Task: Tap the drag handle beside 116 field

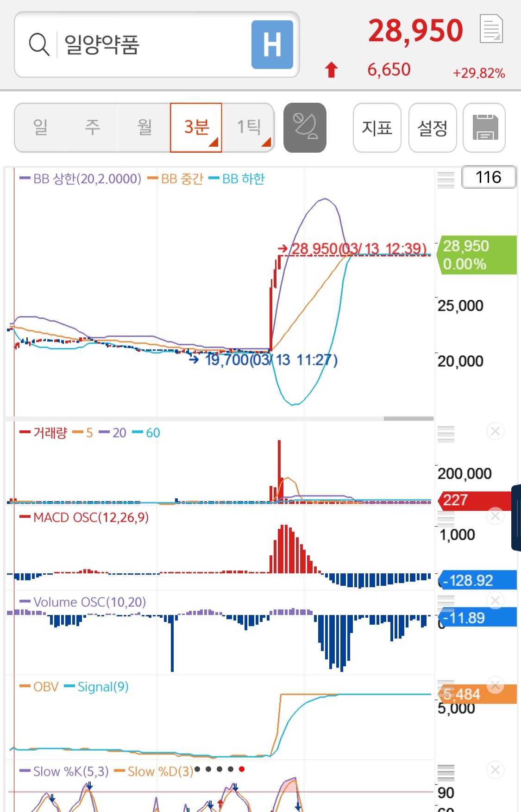Action: click(446, 180)
